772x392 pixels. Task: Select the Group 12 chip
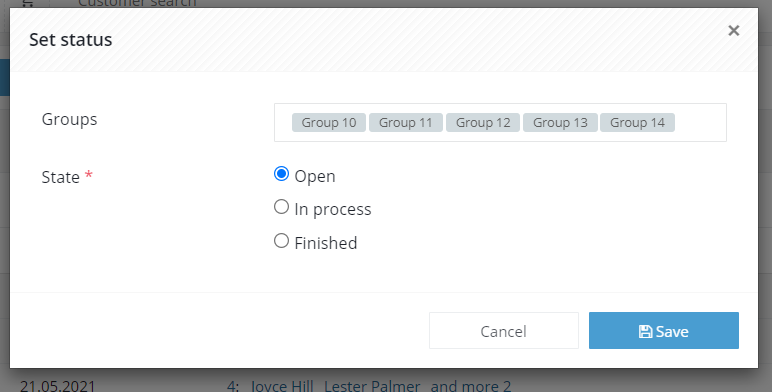point(483,123)
